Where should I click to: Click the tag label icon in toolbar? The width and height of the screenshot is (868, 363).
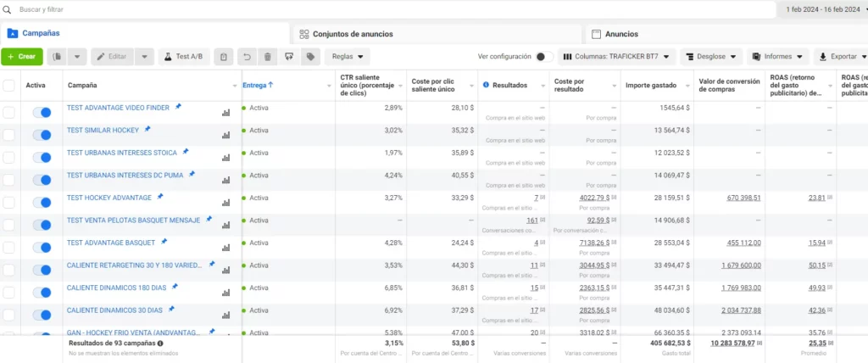pyautogui.click(x=311, y=57)
